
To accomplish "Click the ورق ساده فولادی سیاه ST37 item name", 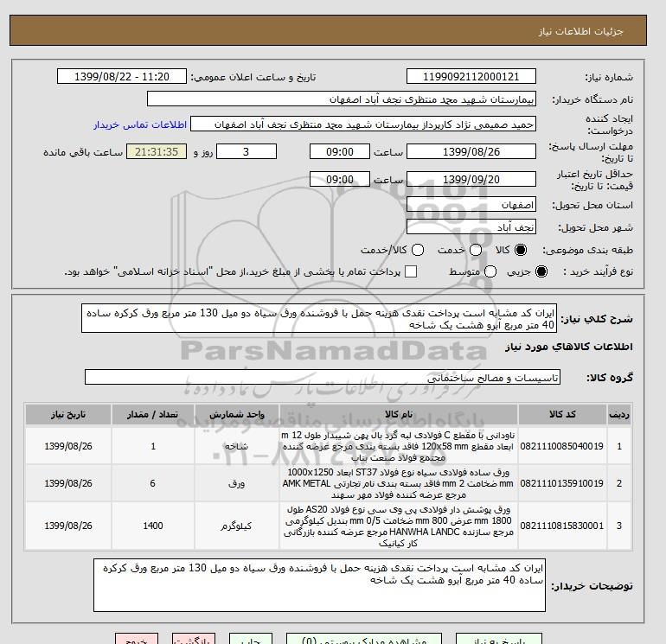I will (399, 483).
